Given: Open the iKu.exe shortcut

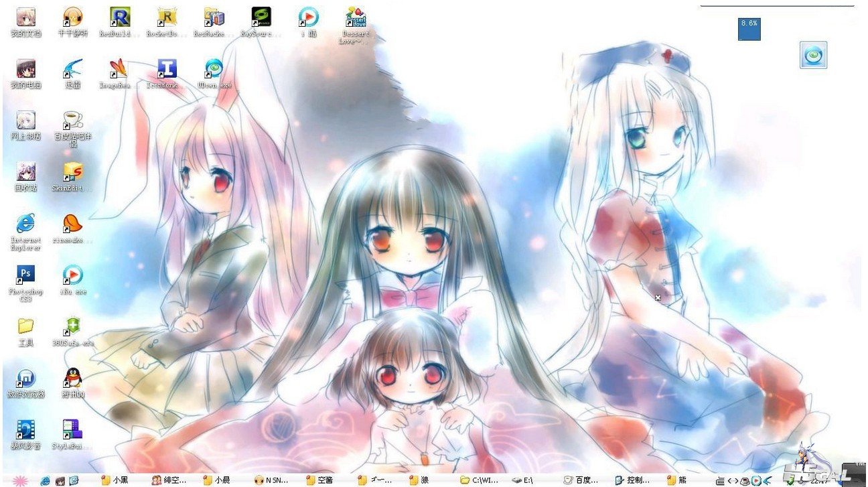Looking at the screenshot, I should [x=72, y=275].
